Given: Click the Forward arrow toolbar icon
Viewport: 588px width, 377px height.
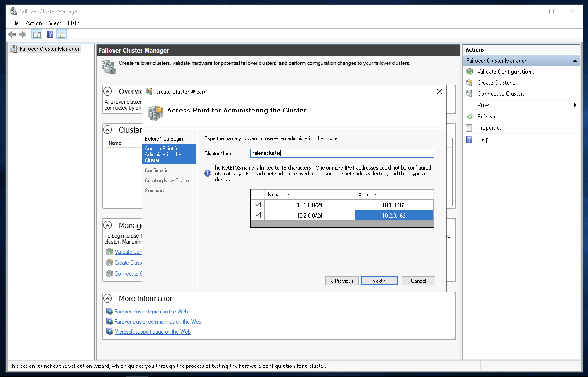Looking at the screenshot, I should point(22,35).
